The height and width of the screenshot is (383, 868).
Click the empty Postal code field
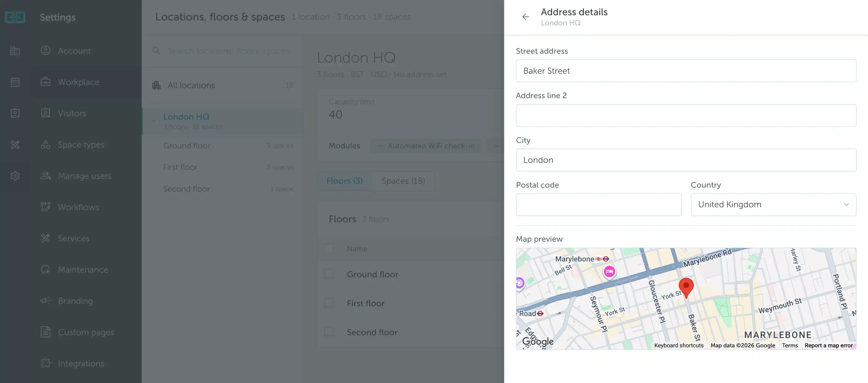(598, 204)
